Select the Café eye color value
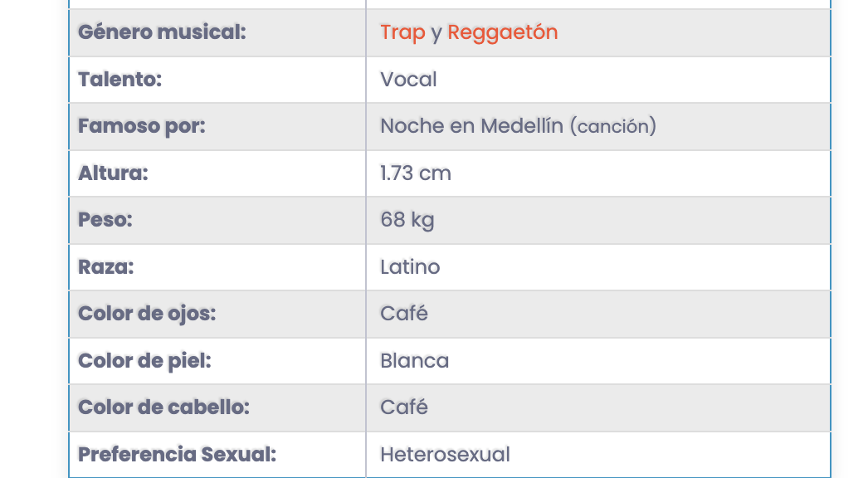Viewport: 868px width, 478px height. [x=403, y=314]
